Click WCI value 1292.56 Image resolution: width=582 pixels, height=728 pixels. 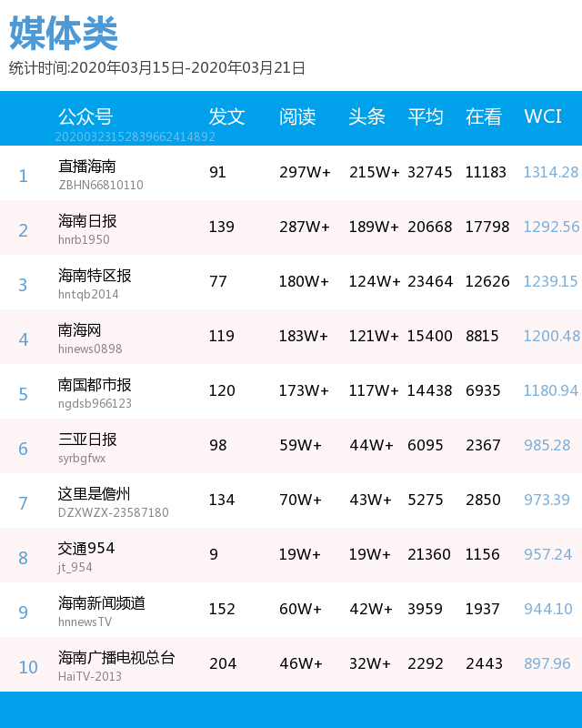551,227
